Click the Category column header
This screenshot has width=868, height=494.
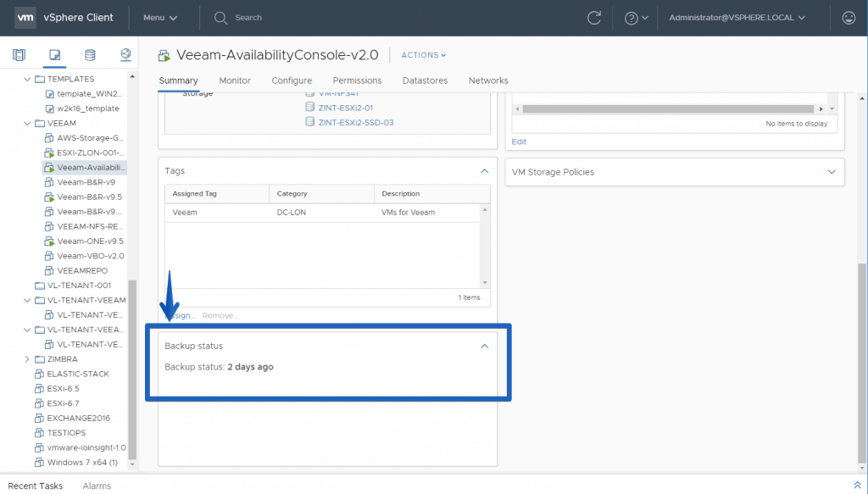(x=321, y=193)
